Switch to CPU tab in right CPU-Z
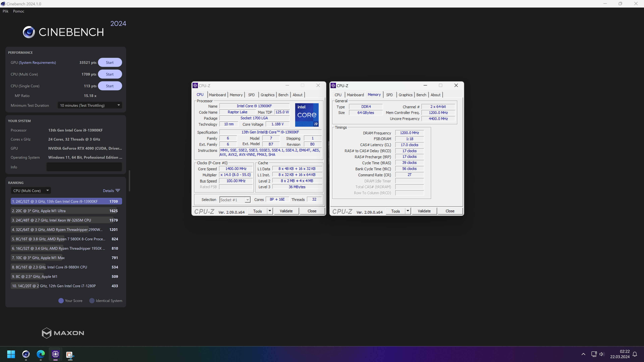 click(x=338, y=95)
